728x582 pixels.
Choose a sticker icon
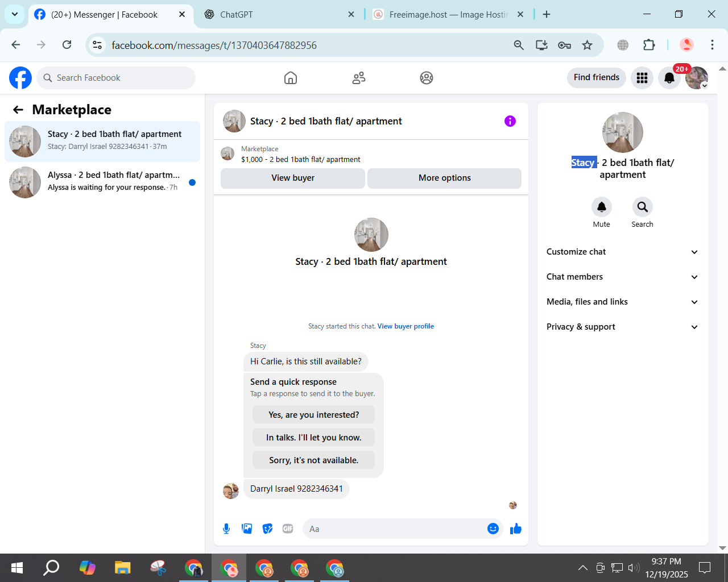(267, 529)
